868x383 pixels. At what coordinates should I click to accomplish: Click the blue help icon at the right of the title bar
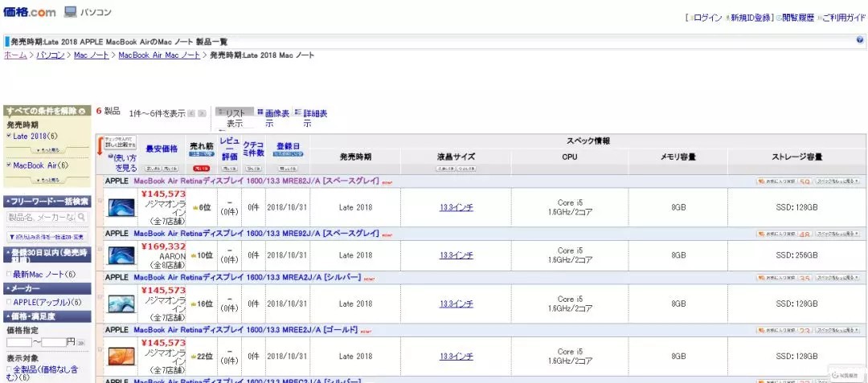click(x=859, y=40)
